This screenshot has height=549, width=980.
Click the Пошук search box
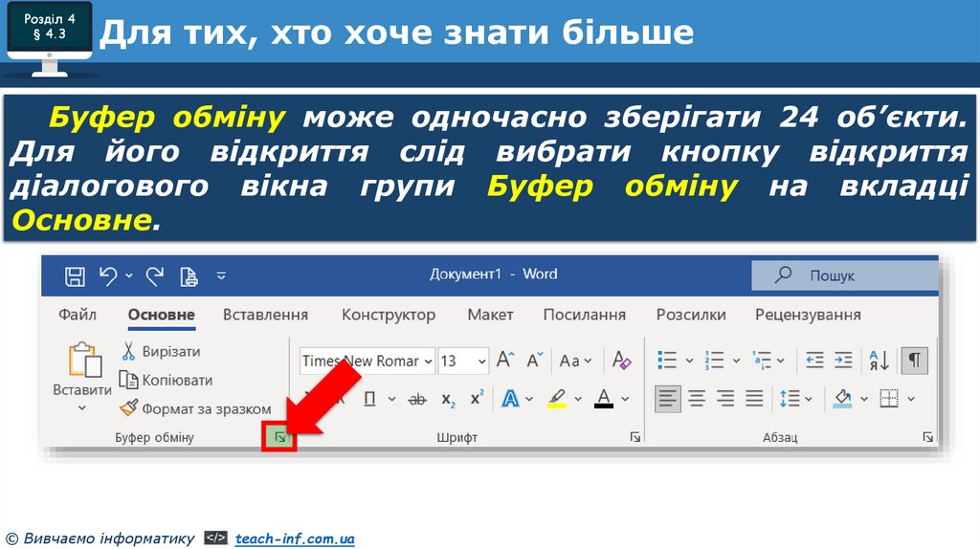844,275
